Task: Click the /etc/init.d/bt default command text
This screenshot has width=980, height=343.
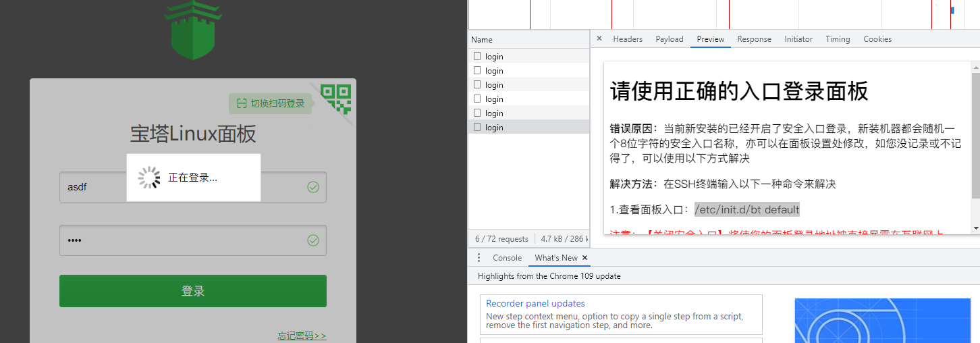Action: [x=747, y=209]
